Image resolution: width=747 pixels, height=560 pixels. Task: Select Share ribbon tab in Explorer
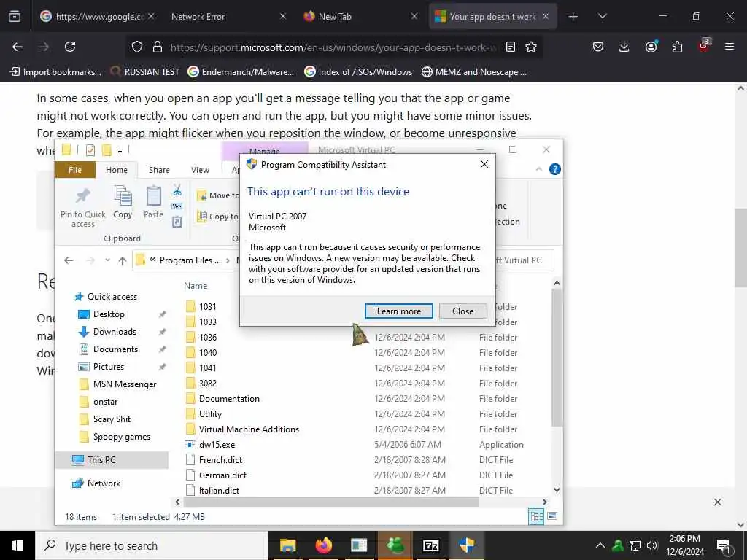tap(159, 170)
